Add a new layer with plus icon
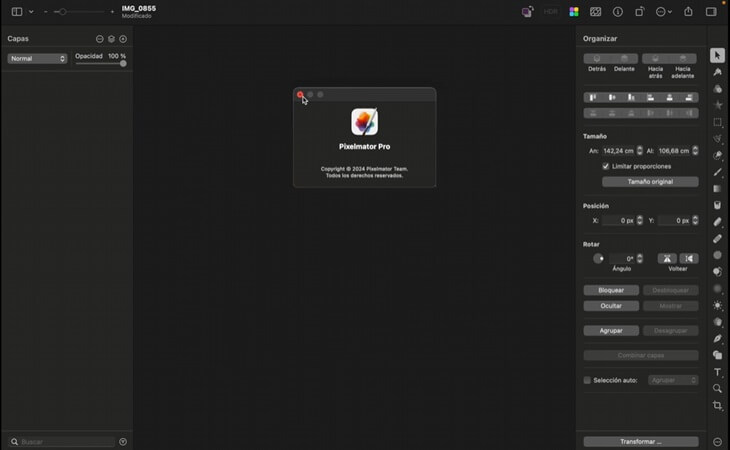730x450 pixels. pyautogui.click(x=123, y=39)
